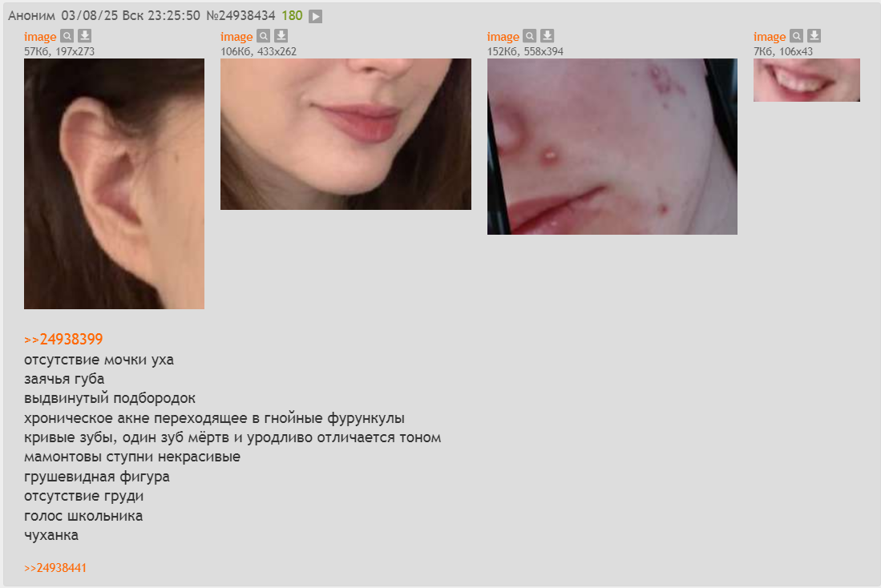Expand the lips and chin thumbnail
881x588 pixels.
pyautogui.click(x=346, y=135)
